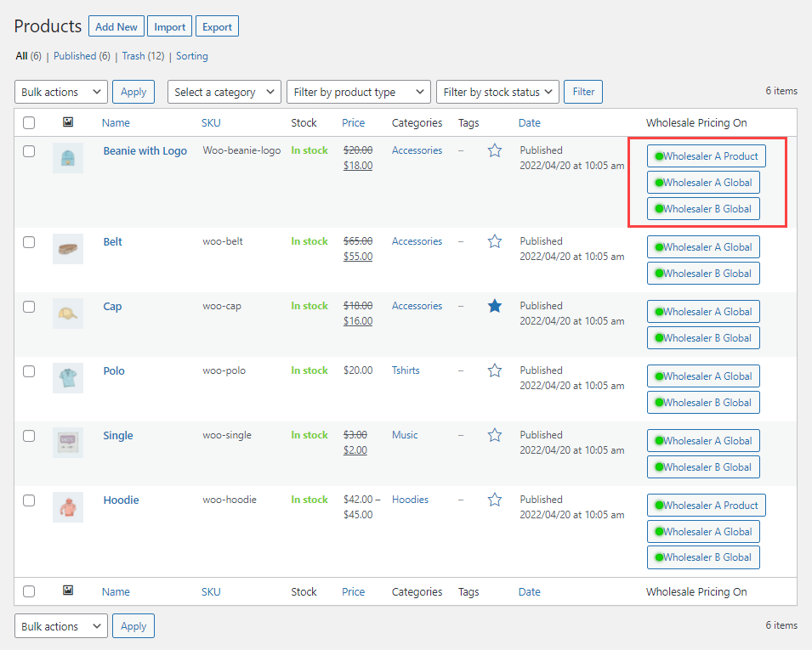This screenshot has width=812, height=650.
Task: Star the Beanie with Logo product as featured
Action: coord(495,150)
